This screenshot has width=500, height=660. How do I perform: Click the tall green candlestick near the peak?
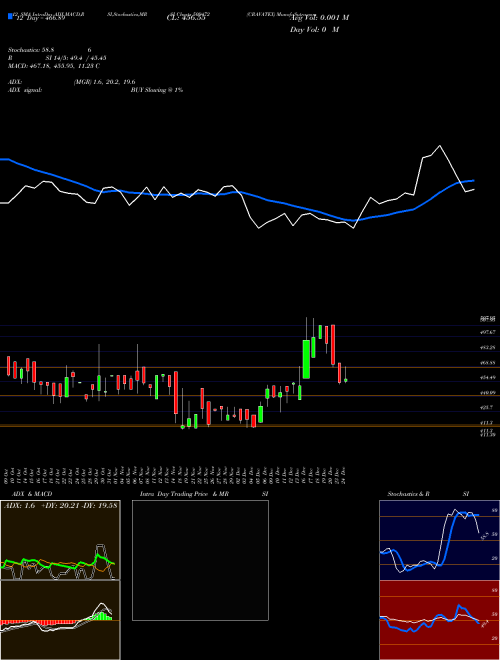coord(306,359)
